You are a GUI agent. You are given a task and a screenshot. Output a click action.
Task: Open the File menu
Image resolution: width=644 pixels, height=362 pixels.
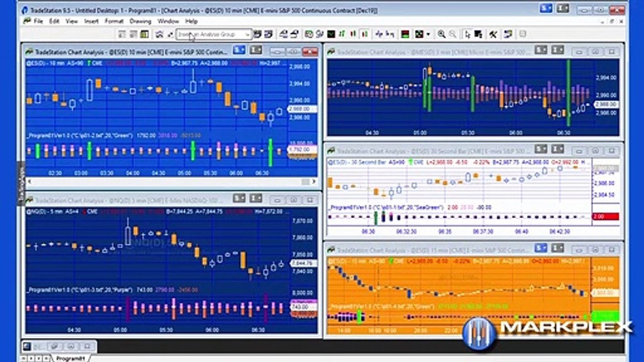[x=38, y=21]
